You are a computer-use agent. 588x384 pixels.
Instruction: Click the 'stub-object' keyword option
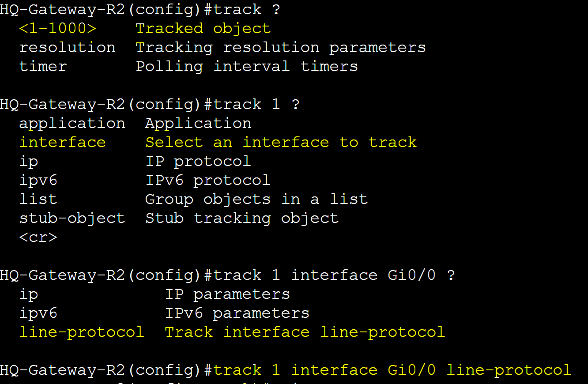(x=72, y=218)
